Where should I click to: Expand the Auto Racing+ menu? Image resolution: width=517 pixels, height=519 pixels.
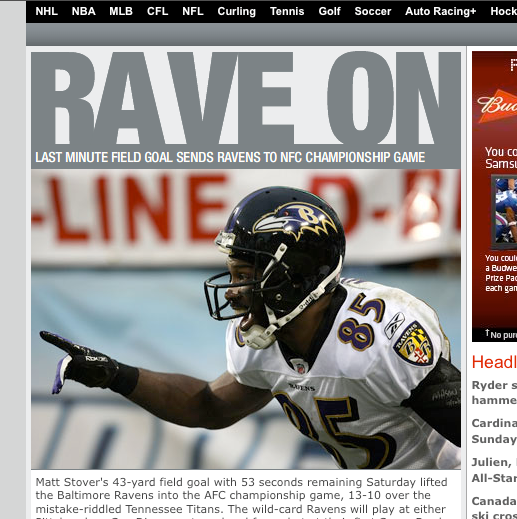(x=440, y=11)
